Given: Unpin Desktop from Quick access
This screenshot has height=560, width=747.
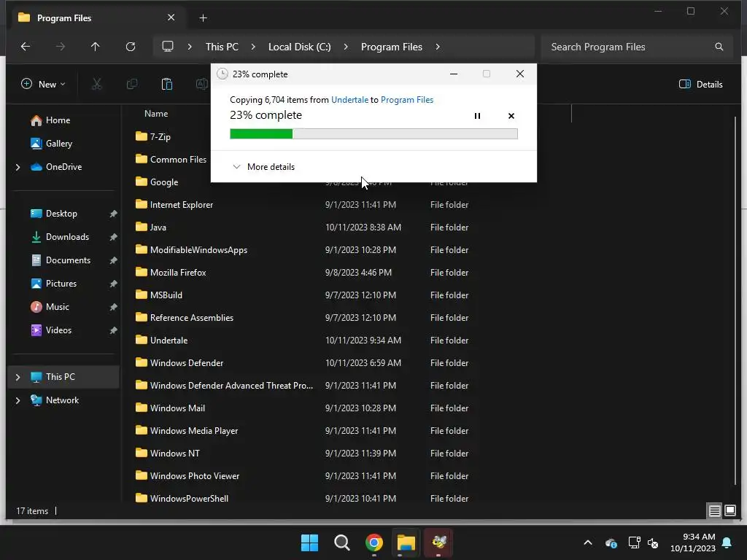Looking at the screenshot, I should point(113,214).
